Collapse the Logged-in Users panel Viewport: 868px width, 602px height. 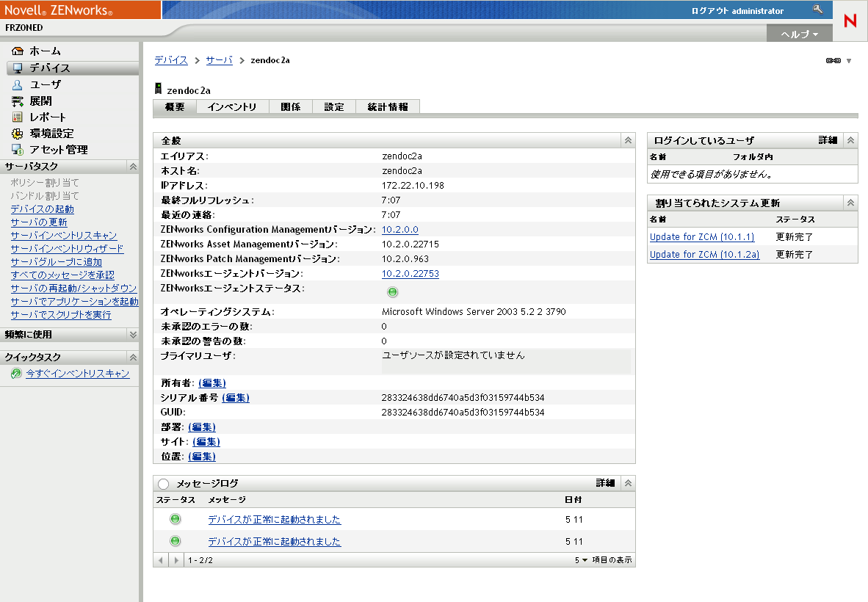point(851,140)
